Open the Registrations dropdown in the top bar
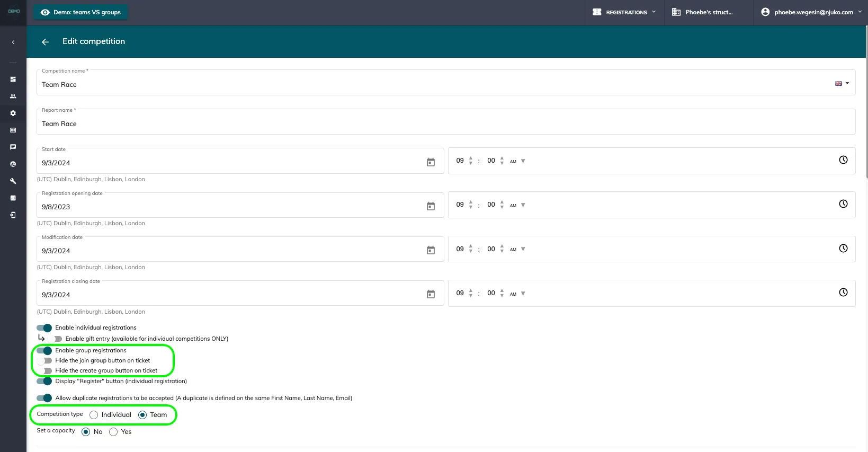Viewport: 868px width, 452px height. tap(624, 12)
